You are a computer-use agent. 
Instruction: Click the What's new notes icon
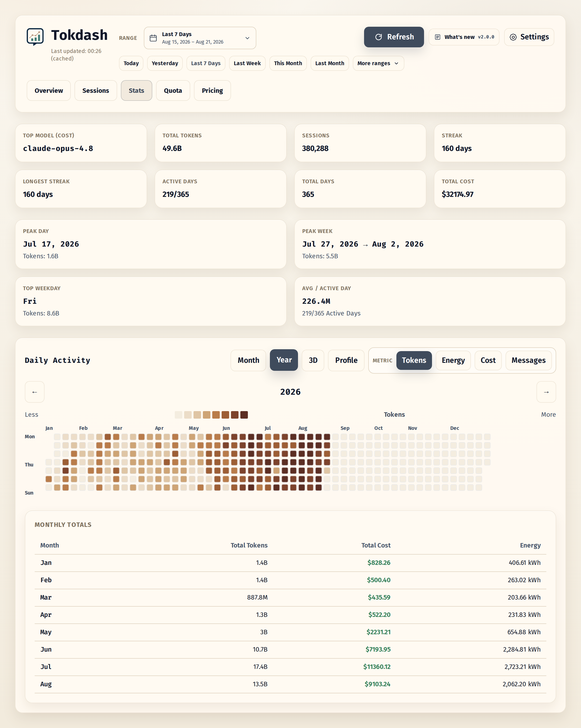coord(438,37)
